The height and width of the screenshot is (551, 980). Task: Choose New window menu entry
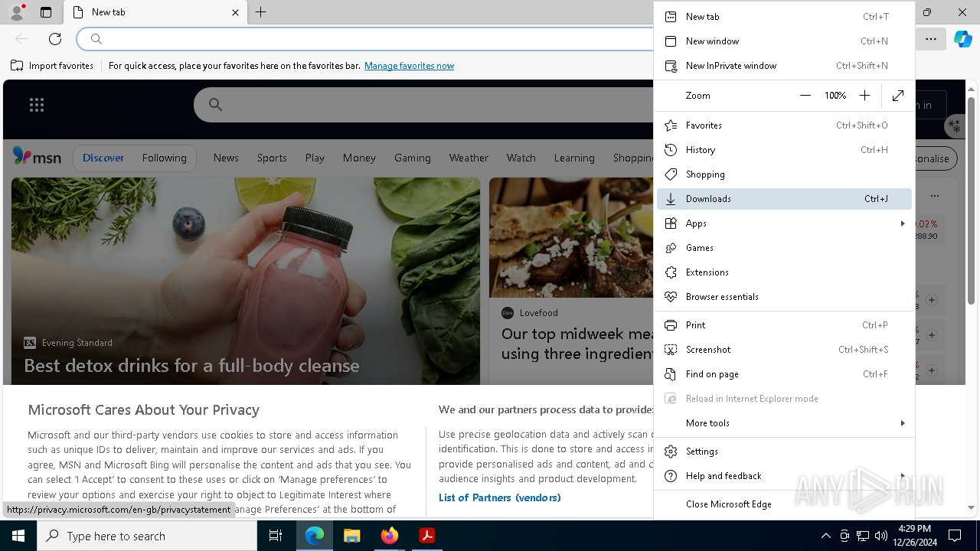[784, 41]
